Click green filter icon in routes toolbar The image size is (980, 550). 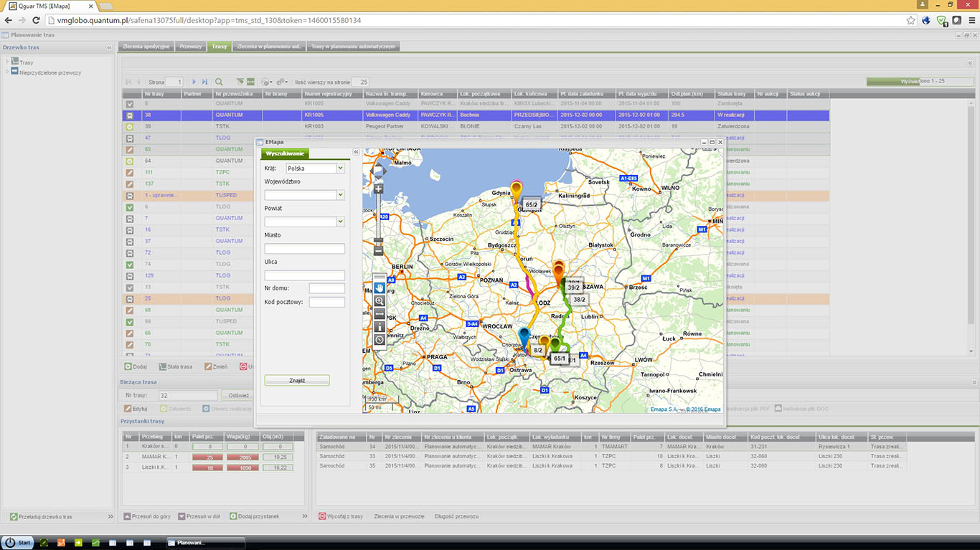click(240, 82)
